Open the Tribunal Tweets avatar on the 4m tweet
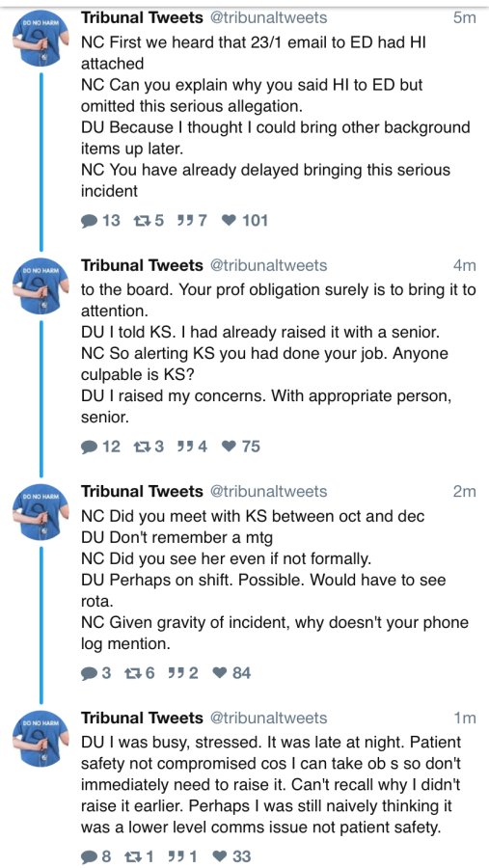The width and height of the screenshot is (489, 868). click(x=41, y=286)
